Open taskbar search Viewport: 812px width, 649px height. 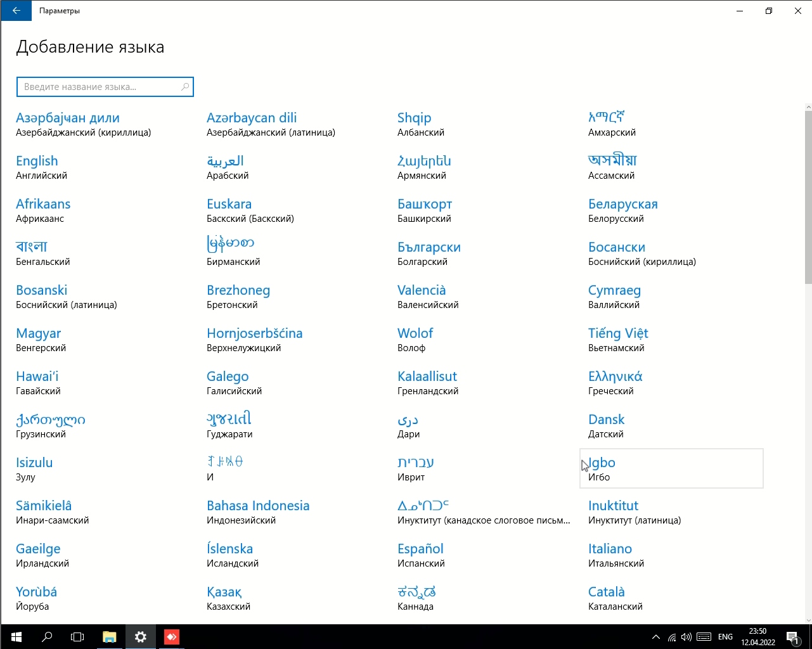point(47,637)
